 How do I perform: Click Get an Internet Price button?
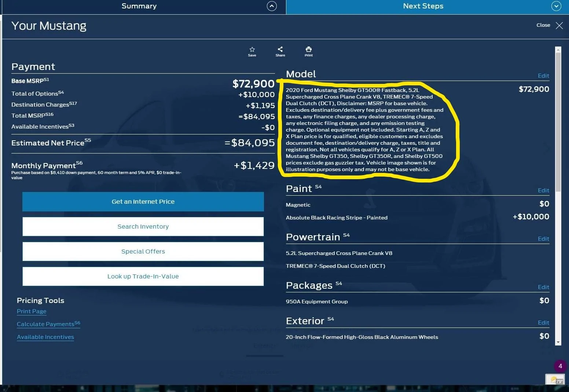point(143,201)
